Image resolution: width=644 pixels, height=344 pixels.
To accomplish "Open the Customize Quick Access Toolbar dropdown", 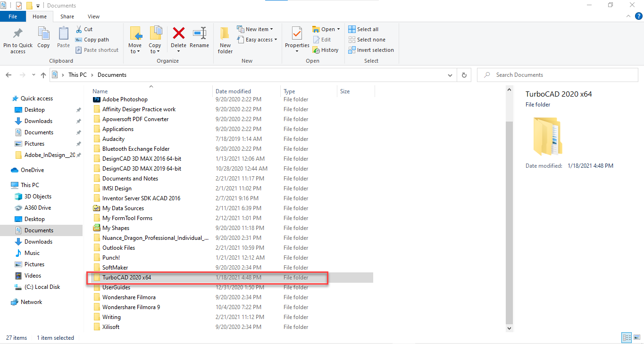I will point(38,6).
